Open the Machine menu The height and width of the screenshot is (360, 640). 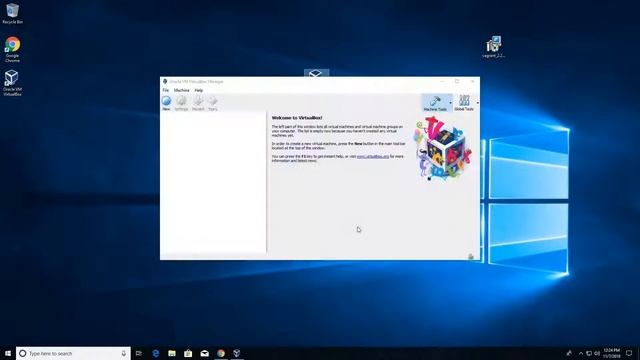pos(182,90)
